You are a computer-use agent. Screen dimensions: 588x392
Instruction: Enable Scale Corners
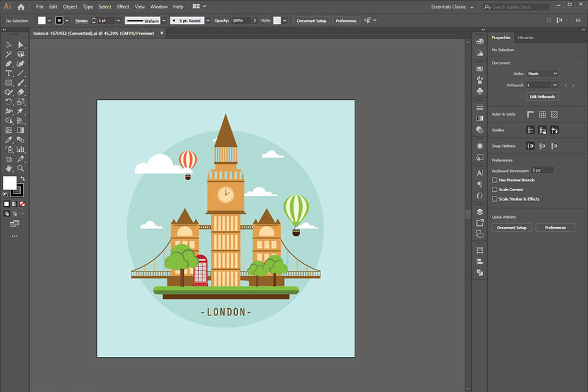point(494,189)
